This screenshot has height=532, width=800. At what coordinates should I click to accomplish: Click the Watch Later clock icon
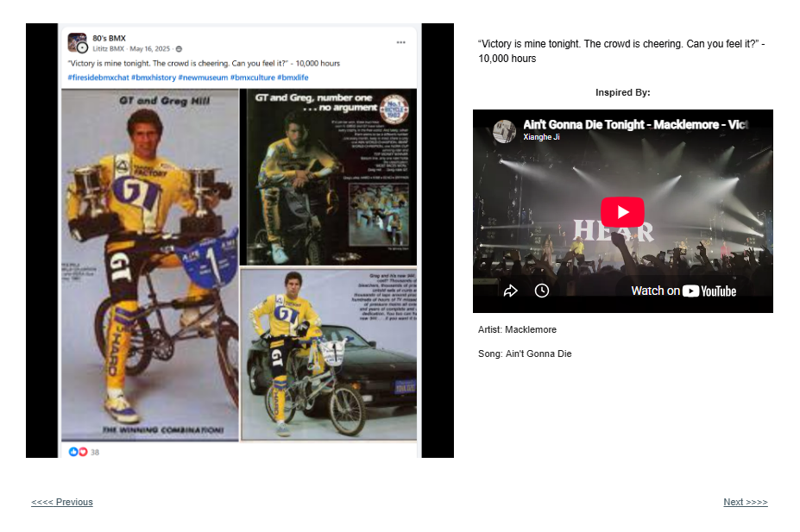click(x=541, y=291)
